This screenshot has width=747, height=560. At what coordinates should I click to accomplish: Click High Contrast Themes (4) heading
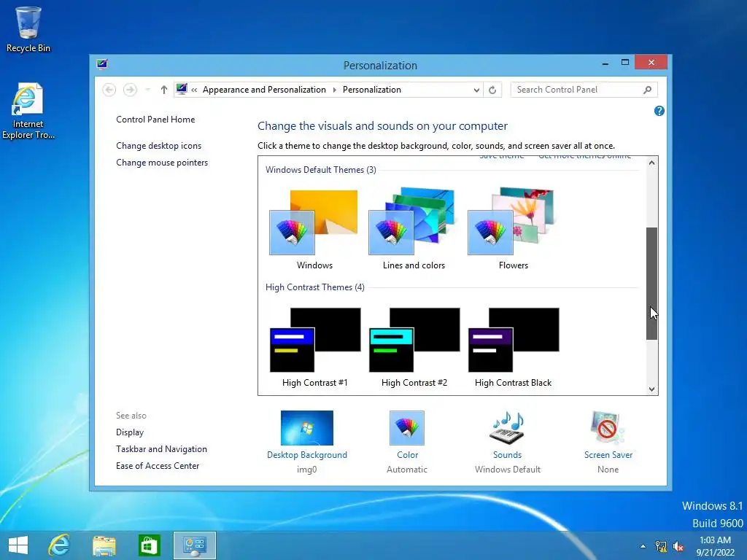[315, 287]
